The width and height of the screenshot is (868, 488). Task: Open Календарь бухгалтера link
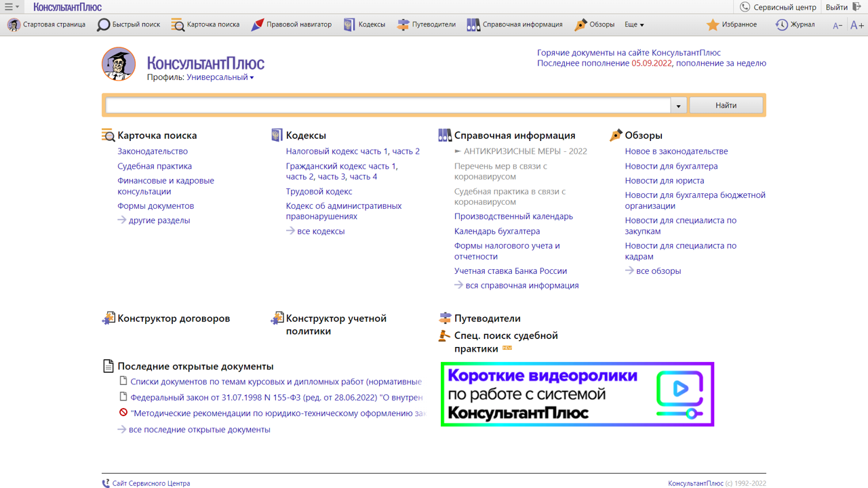[x=497, y=231]
